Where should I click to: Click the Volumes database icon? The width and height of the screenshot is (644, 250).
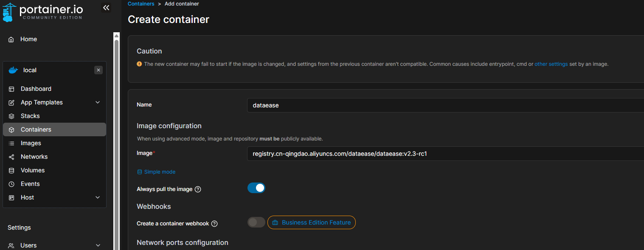pyautogui.click(x=11, y=171)
